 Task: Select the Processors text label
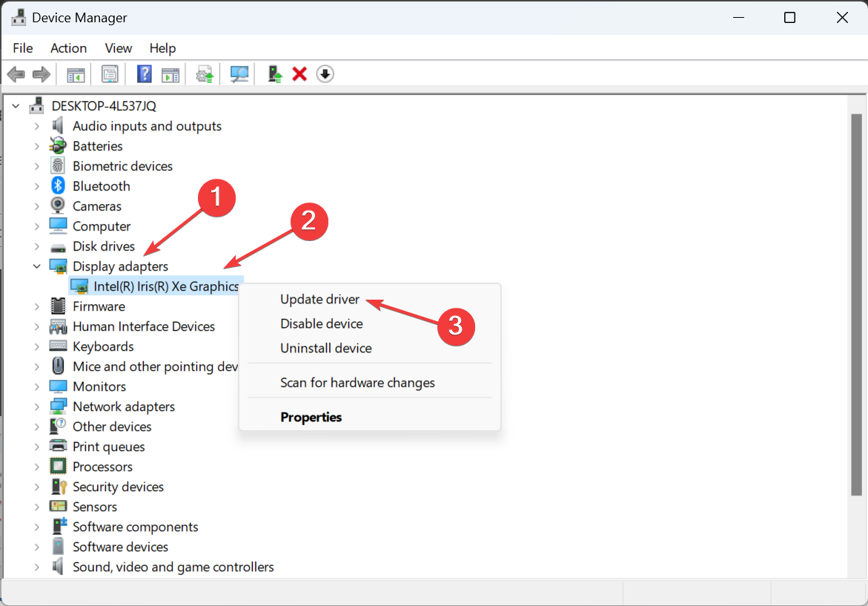tap(102, 467)
